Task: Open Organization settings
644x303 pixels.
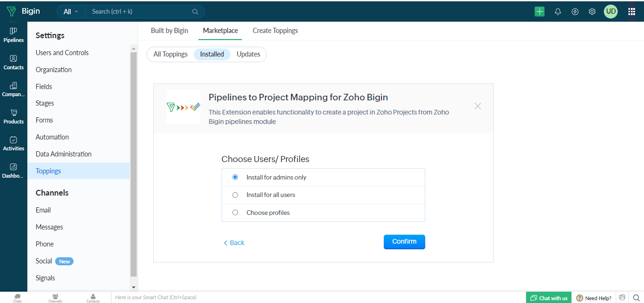Action: click(54, 70)
